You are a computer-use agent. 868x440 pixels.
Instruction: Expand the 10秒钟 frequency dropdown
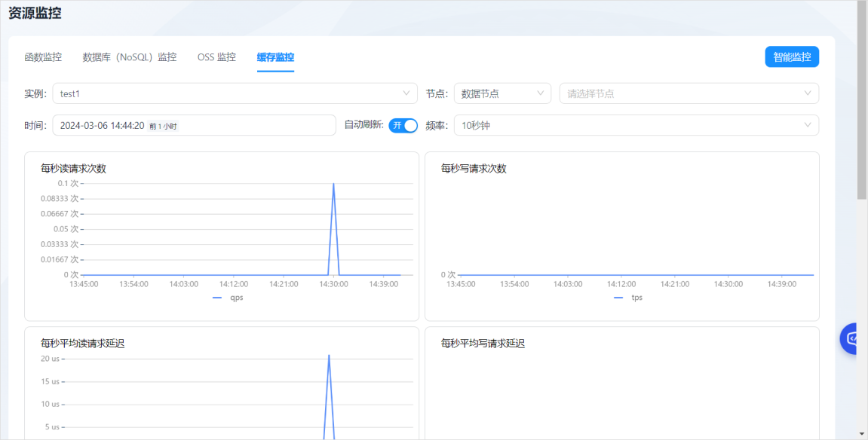coord(636,125)
